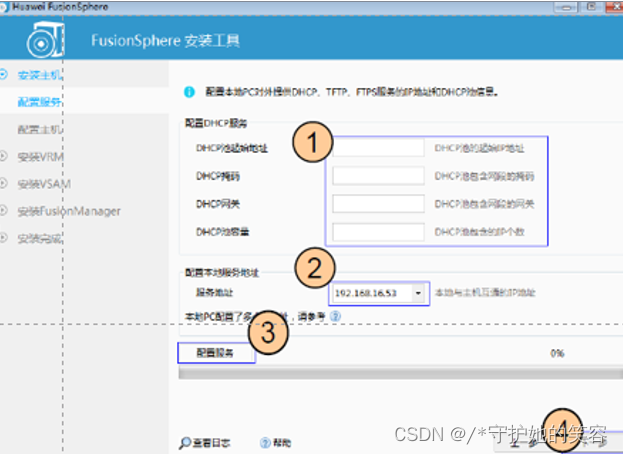623x454 pixels.
Task: Select the configure service sidebar item
Action: pos(40,102)
